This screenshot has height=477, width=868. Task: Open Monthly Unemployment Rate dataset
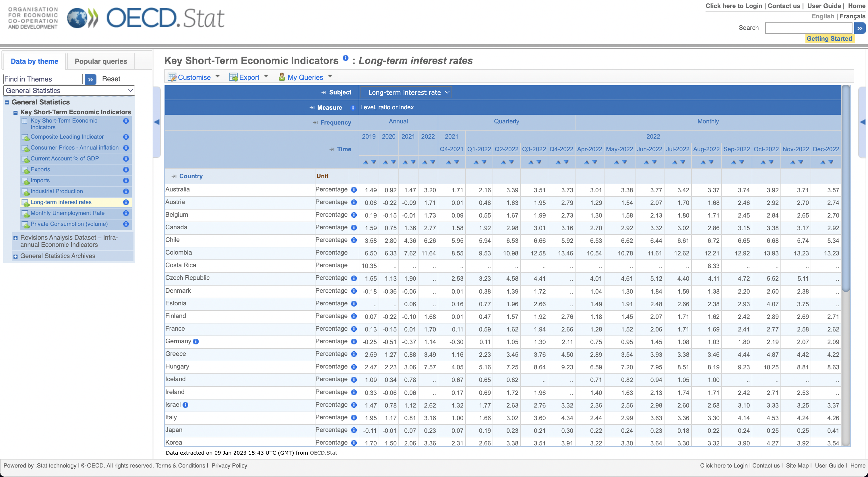coord(67,213)
